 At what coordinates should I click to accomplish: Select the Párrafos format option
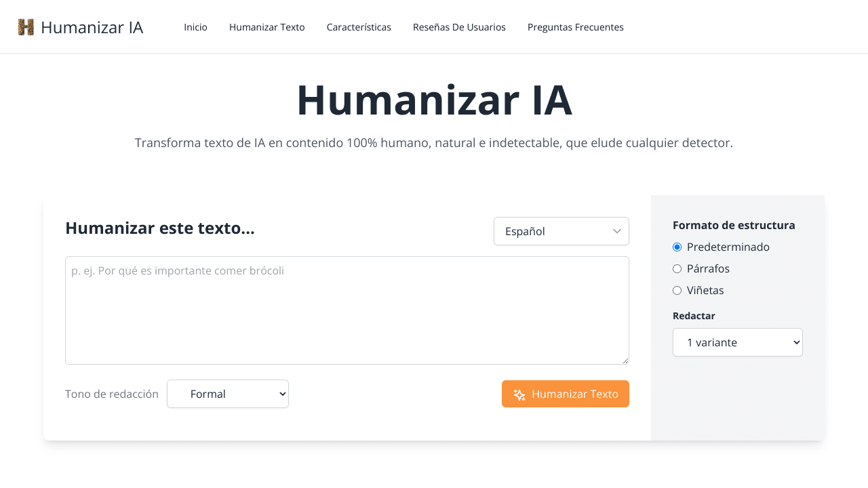pyautogui.click(x=677, y=269)
